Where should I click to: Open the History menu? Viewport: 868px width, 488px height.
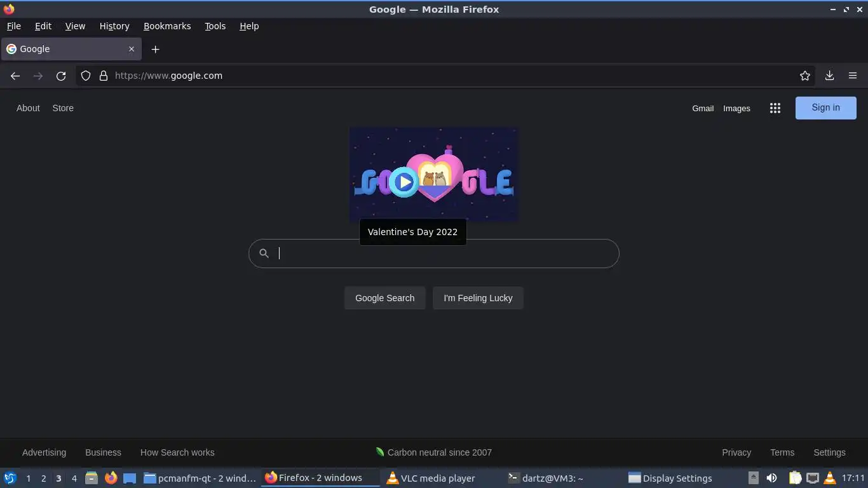tap(114, 26)
